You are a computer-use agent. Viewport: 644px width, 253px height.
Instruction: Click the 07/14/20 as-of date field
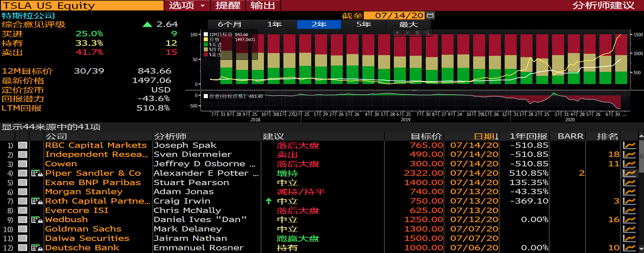pyautogui.click(x=395, y=15)
